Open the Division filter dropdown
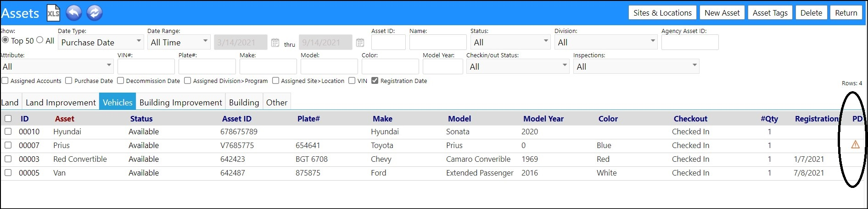The width and height of the screenshot is (868, 209). [606, 42]
